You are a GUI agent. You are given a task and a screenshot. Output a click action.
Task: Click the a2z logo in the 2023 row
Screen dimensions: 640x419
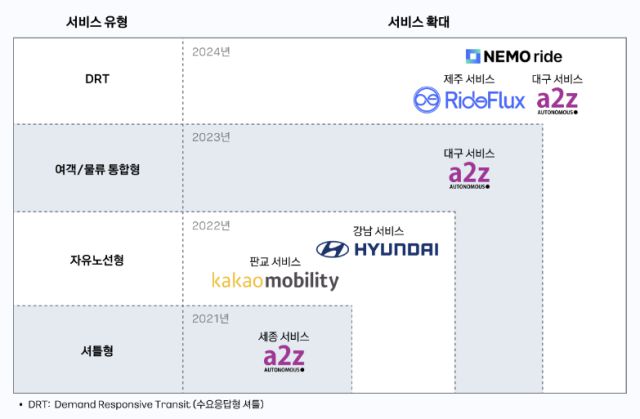469,175
